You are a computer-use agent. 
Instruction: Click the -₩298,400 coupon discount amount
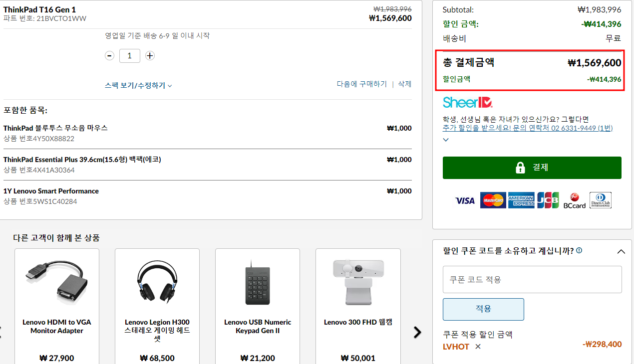click(x=602, y=344)
